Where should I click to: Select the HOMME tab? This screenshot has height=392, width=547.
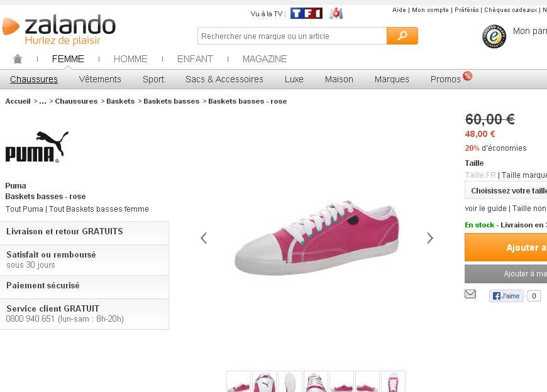pos(131,59)
